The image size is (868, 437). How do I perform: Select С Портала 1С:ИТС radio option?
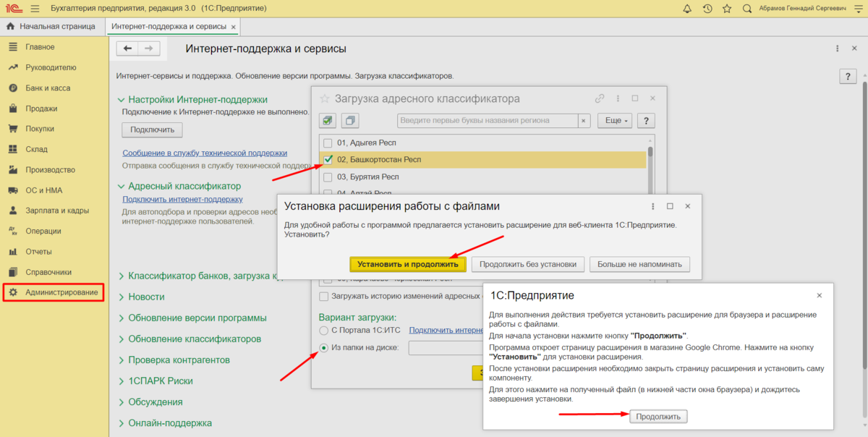[x=323, y=330]
